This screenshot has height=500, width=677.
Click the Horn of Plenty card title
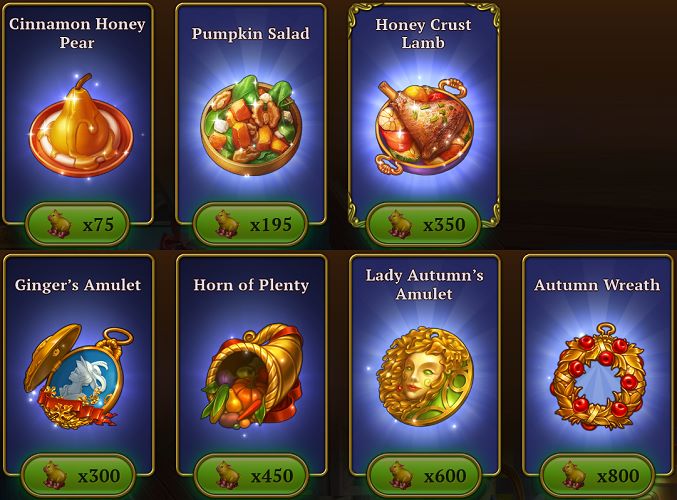pos(251,285)
